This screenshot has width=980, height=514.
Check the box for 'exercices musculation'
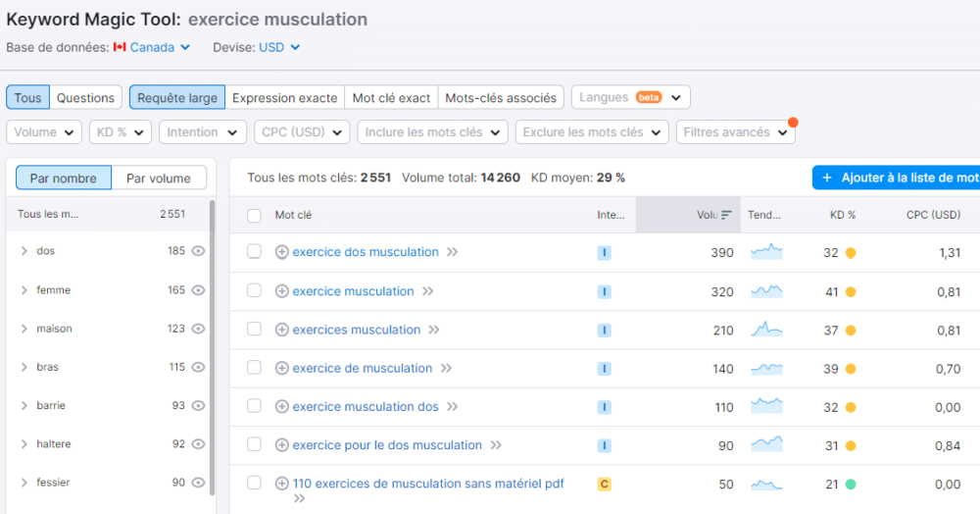254,329
